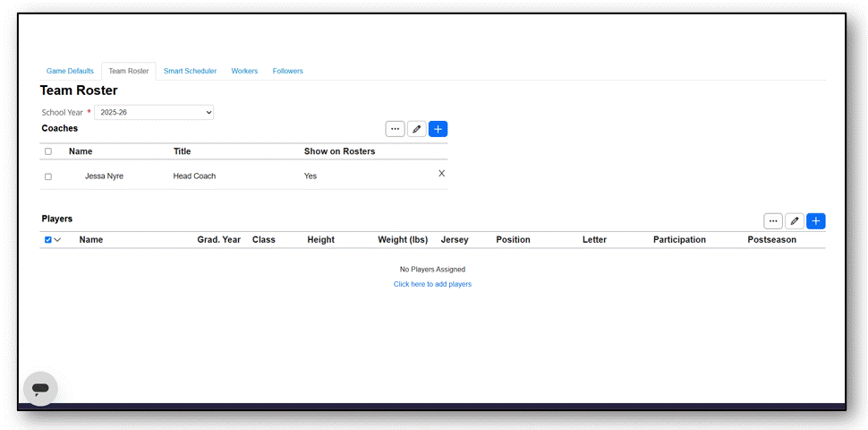The height and width of the screenshot is (430, 868).
Task: Go to the Workers tab
Action: click(x=244, y=71)
